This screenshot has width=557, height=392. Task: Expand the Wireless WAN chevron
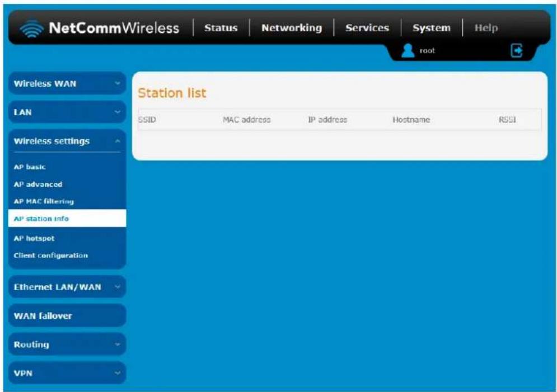point(117,83)
